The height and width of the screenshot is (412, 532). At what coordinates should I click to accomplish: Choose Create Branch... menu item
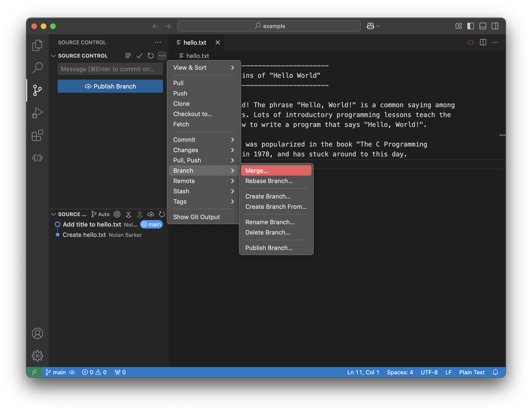point(276,196)
